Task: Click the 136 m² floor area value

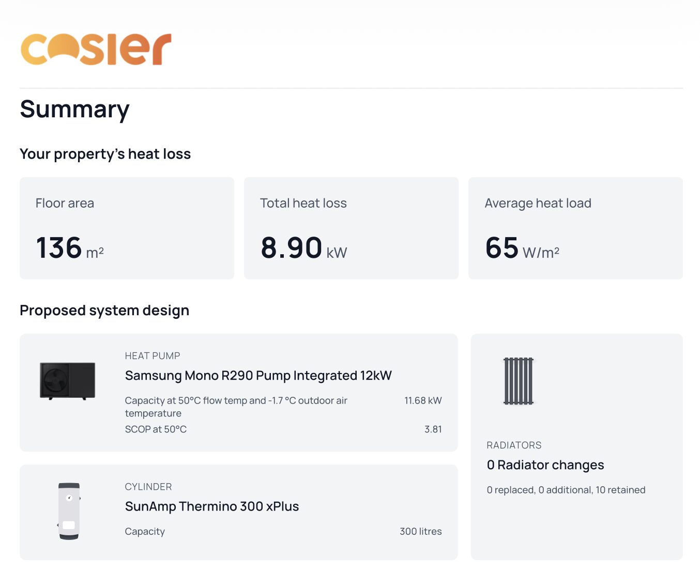Action: (70, 248)
